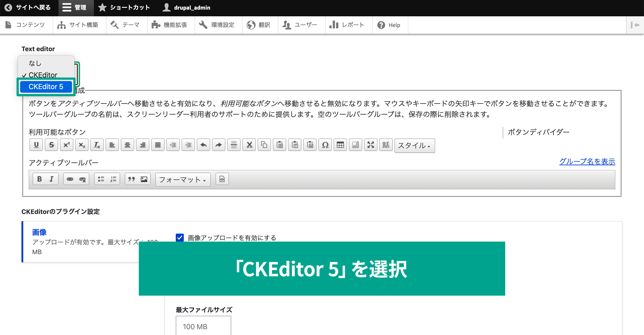
Task: Click the Undo arrow button
Action: tap(203, 145)
